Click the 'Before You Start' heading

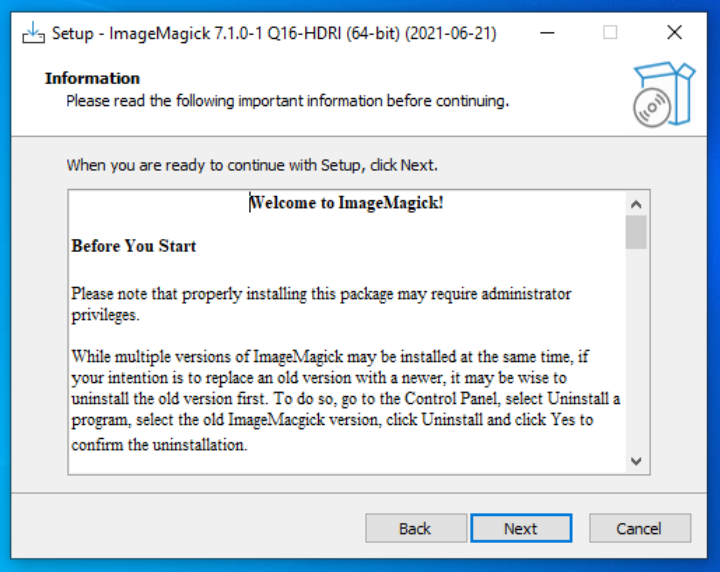[134, 246]
